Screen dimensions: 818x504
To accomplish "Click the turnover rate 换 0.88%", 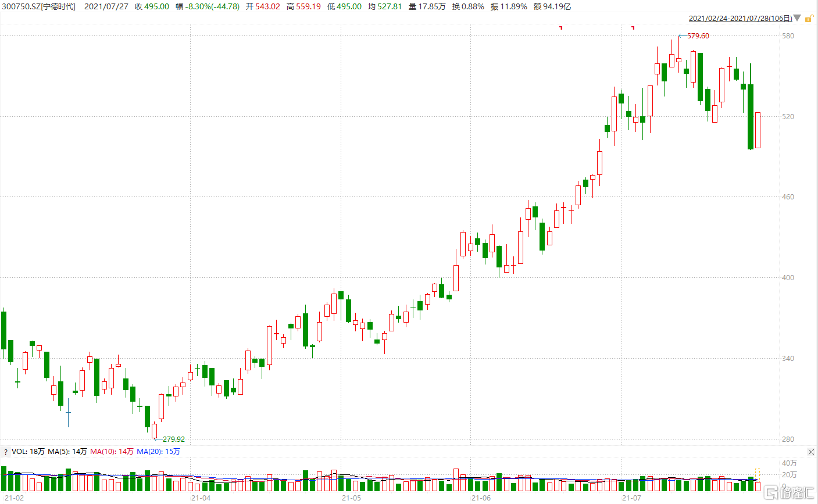I will 468,6.
